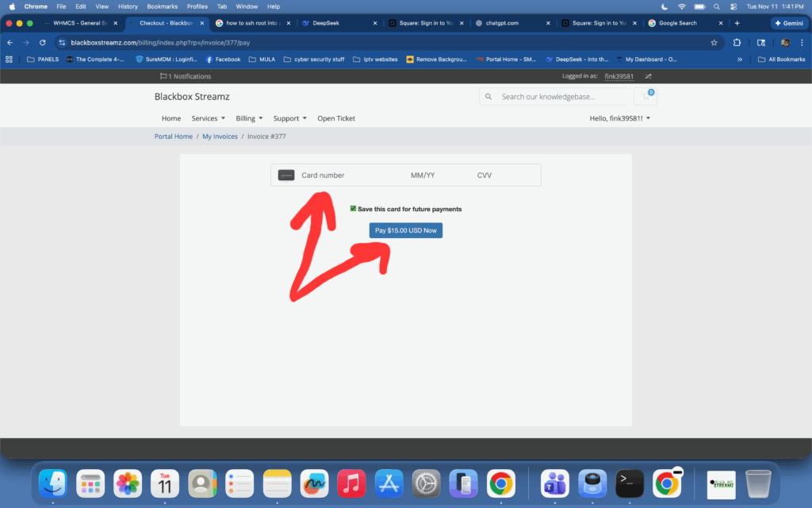Open the Hello, fink39581! account dropdown
Image resolution: width=812 pixels, height=508 pixels.
click(619, 118)
